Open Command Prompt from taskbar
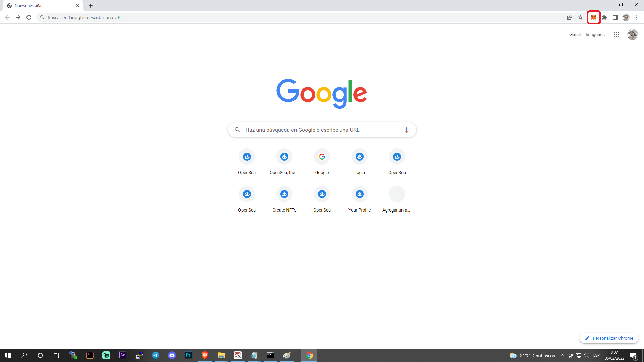This screenshot has height=362, width=644. [x=270, y=355]
